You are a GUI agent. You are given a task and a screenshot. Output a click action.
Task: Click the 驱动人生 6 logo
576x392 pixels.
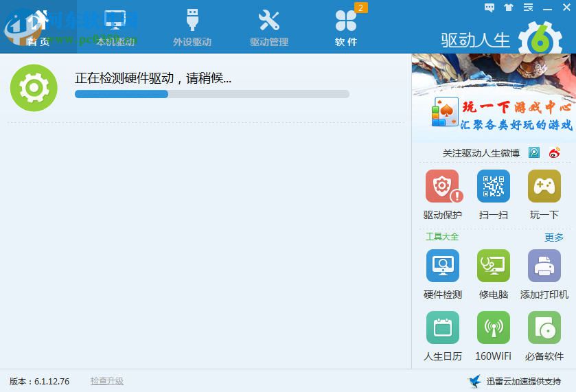pyautogui.click(x=502, y=39)
